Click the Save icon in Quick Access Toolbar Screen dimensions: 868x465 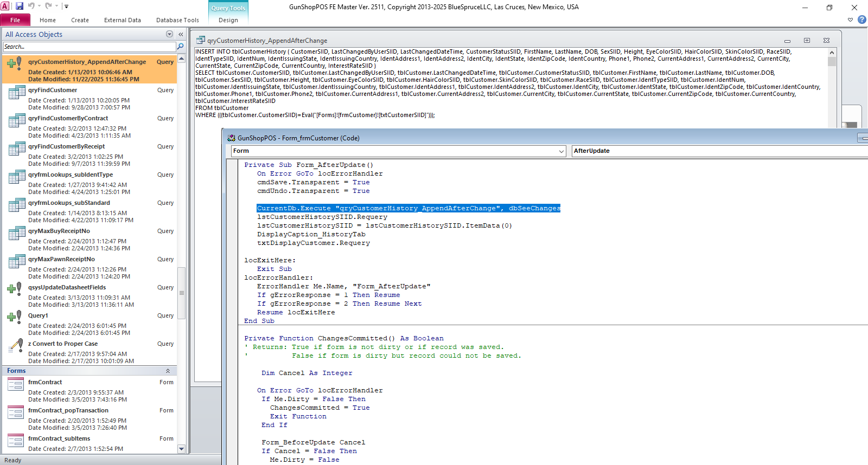[20, 6]
